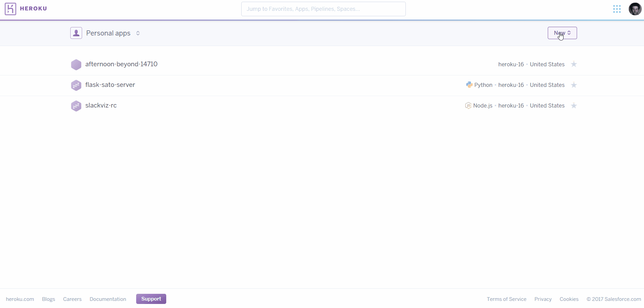Star the slackviz-rc app
Screen dimensions: 644x308
click(574, 105)
